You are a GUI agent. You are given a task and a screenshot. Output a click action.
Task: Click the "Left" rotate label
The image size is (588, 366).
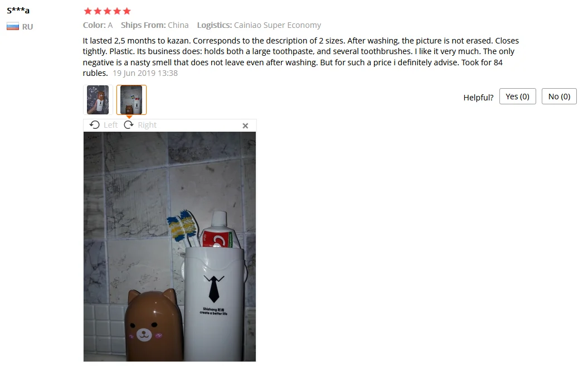point(110,125)
